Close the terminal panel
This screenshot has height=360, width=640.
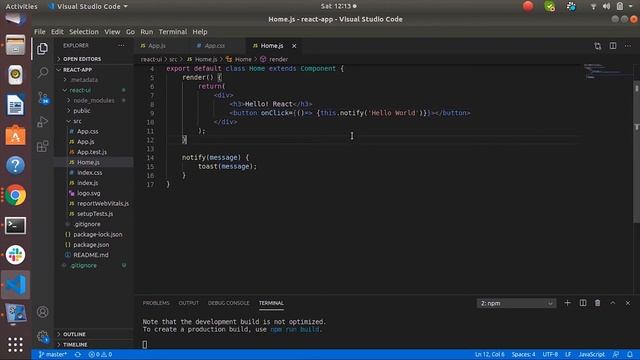(x=628, y=303)
